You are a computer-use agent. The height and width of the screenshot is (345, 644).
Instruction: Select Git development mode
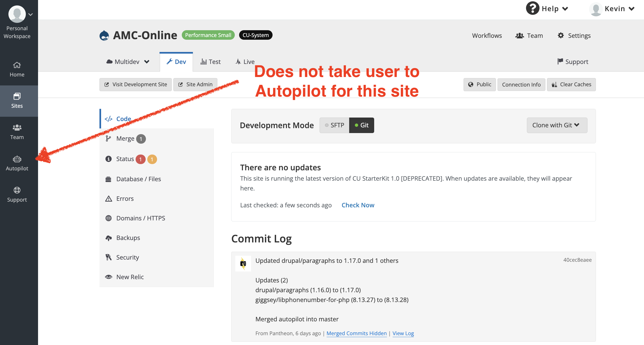coord(362,125)
